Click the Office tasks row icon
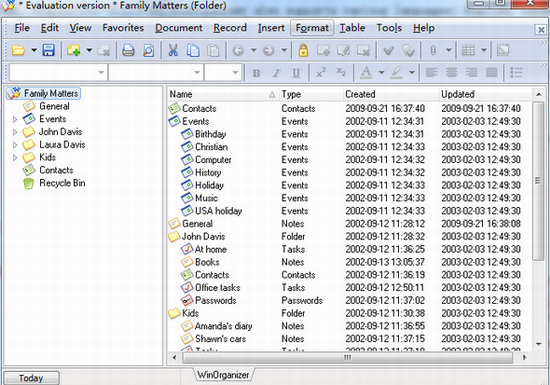The width and height of the screenshot is (550, 385). click(x=187, y=288)
